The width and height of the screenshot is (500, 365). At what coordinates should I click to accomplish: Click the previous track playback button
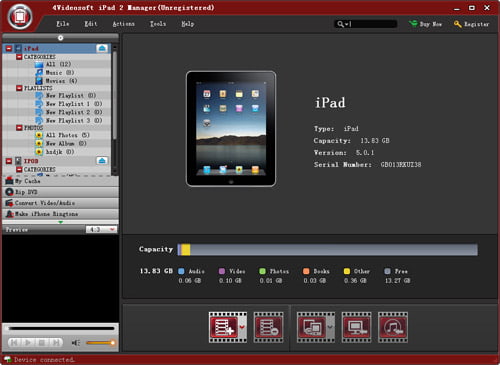(x=14, y=343)
